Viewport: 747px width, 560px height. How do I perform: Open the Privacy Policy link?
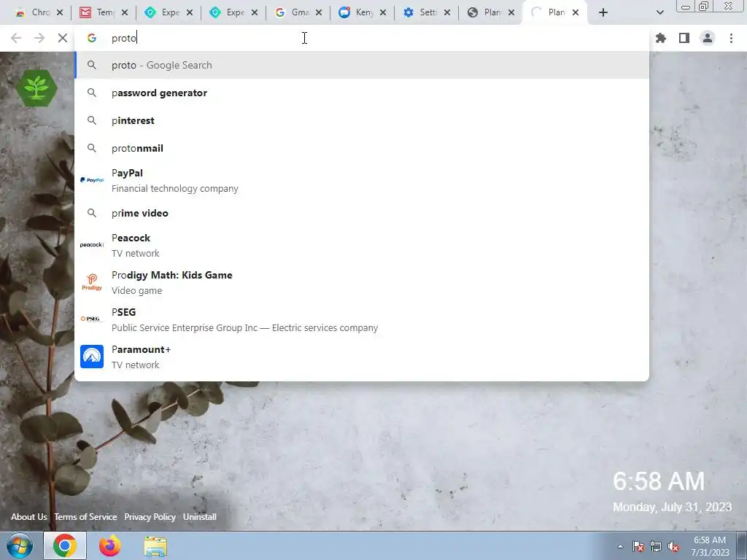pos(150,517)
